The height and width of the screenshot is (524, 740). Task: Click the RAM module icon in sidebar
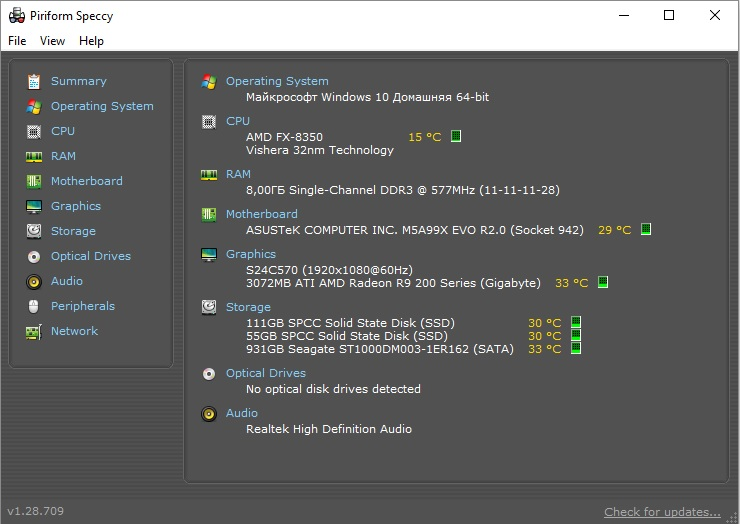click(34, 156)
